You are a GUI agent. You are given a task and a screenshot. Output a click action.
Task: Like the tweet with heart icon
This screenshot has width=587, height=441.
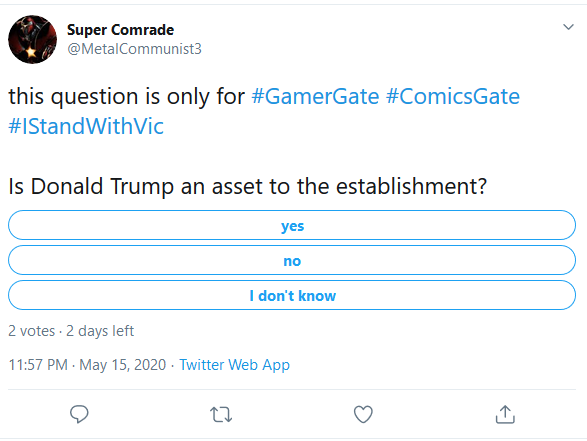tap(363, 414)
